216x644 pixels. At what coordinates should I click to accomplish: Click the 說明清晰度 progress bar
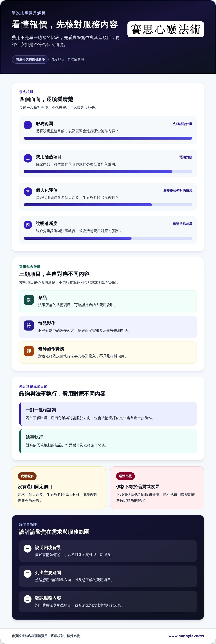coord(108,238)
